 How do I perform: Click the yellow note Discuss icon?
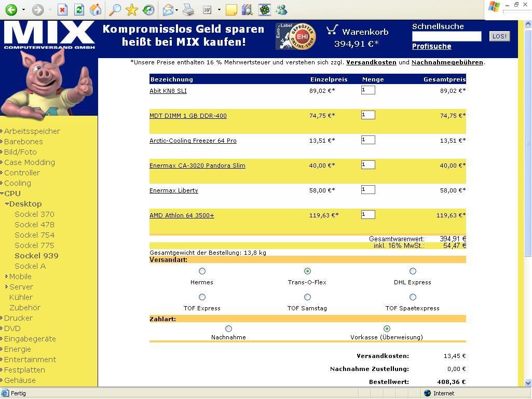231,10
